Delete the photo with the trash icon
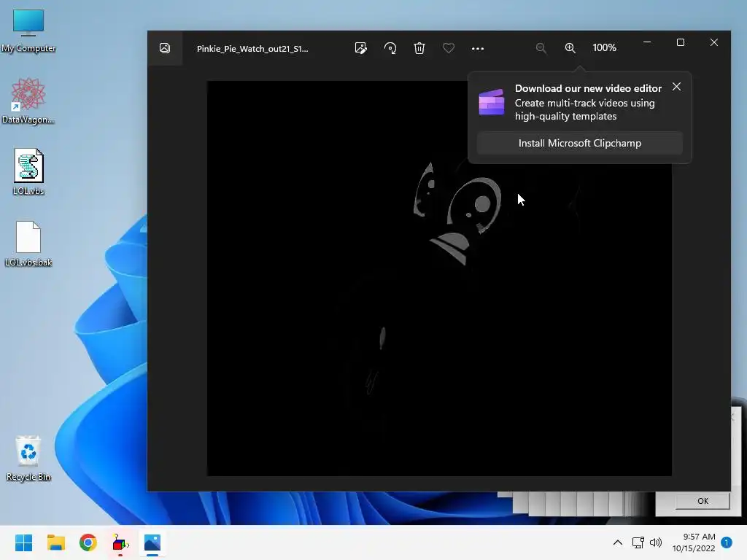 tap(419, 48)
